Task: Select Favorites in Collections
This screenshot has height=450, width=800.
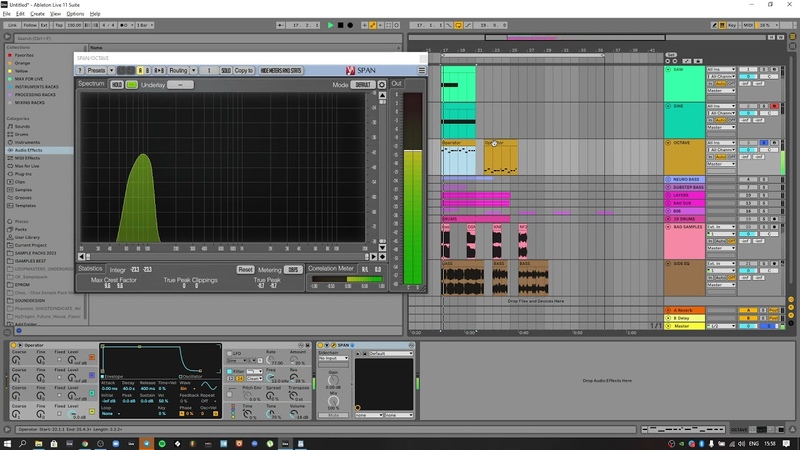Action: 24,55
